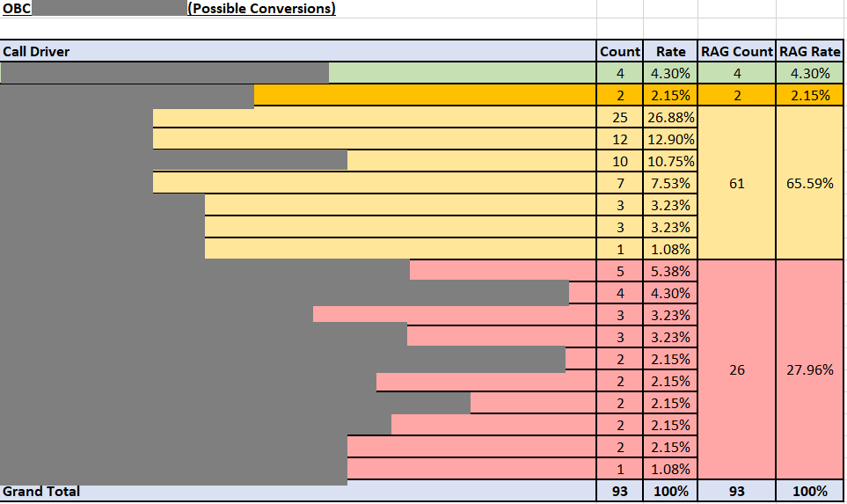This screenshot has height=504, width=847.
Task: Click the count cell showing 25
Action: coord(619,117)
